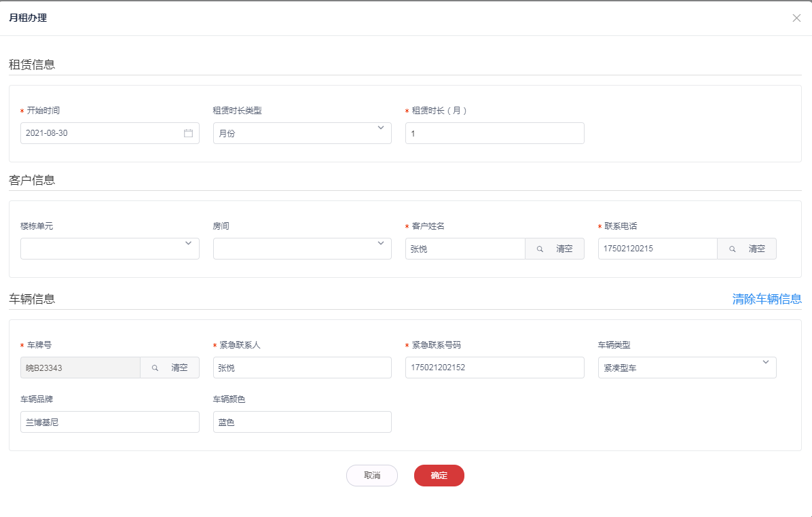
Task: Click the 租赁时长（月）input field
Action: (494, 133)
